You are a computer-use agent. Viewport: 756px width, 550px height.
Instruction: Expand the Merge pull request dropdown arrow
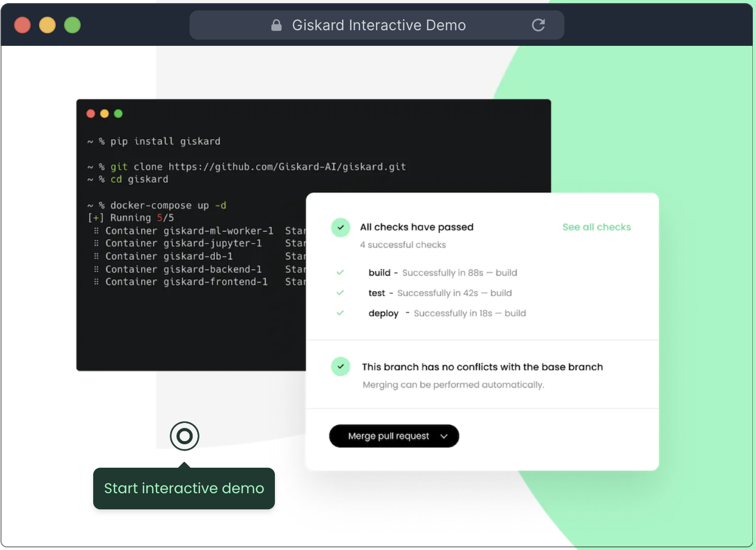(x=444, y=436)
